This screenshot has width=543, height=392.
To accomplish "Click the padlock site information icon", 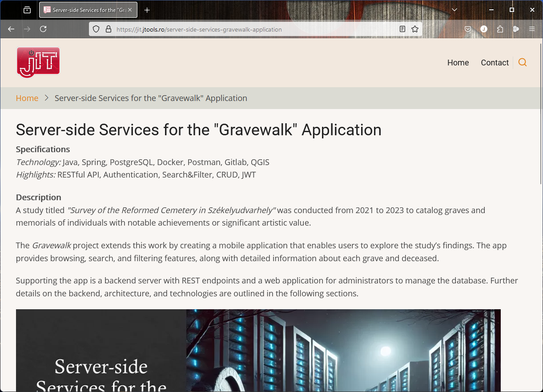I will (108, 29).
